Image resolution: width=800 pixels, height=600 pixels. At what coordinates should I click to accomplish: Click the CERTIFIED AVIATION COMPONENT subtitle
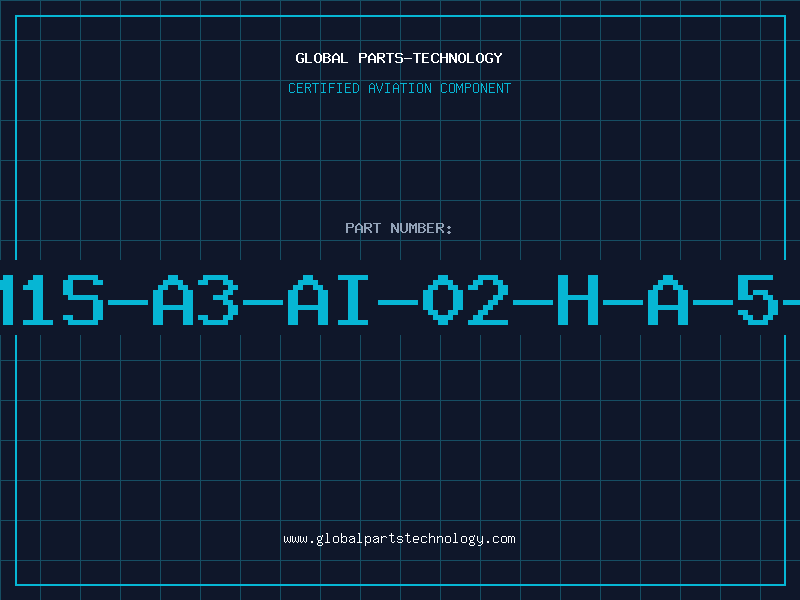click(399, 88)
